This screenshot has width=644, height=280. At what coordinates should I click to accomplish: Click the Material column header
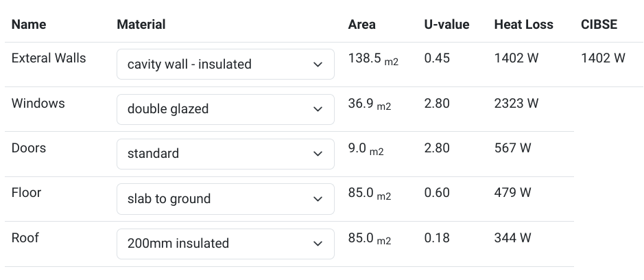pyautogui.click(x=141, y=25)
